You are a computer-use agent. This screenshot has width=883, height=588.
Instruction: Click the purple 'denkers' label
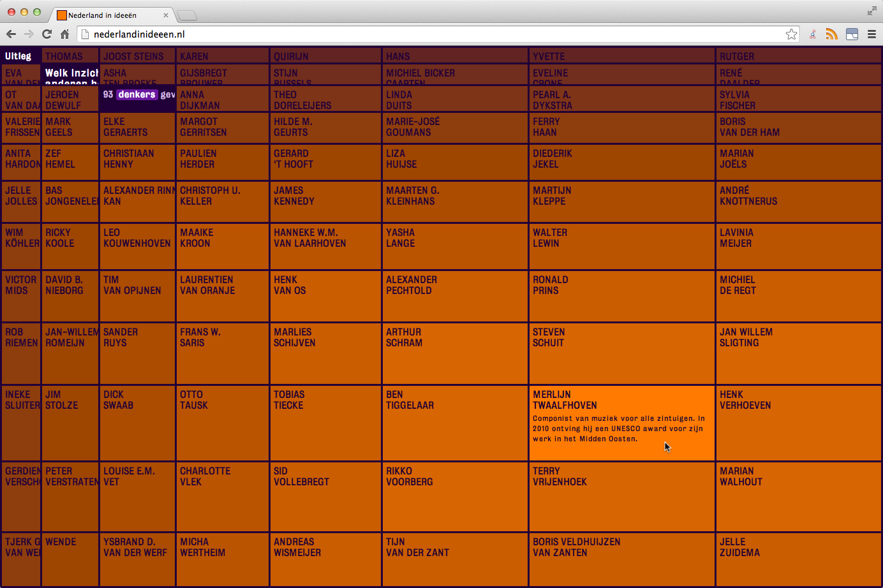pos(137,94)
